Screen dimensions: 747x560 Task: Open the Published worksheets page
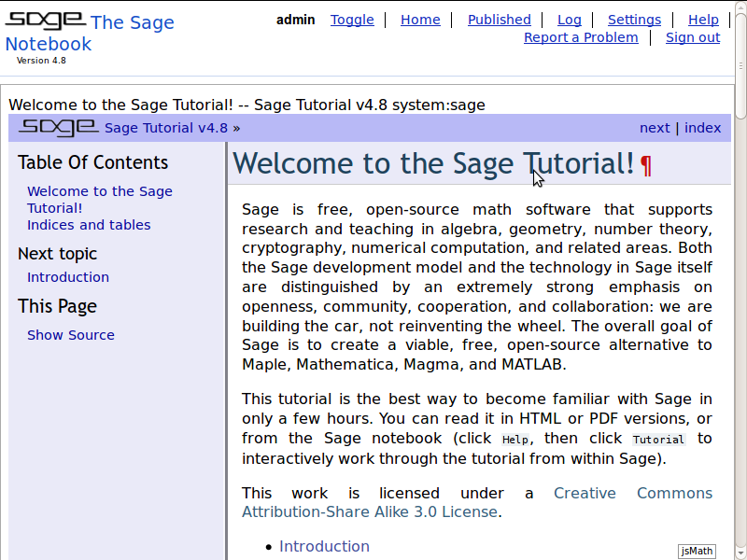coord(499,20)
